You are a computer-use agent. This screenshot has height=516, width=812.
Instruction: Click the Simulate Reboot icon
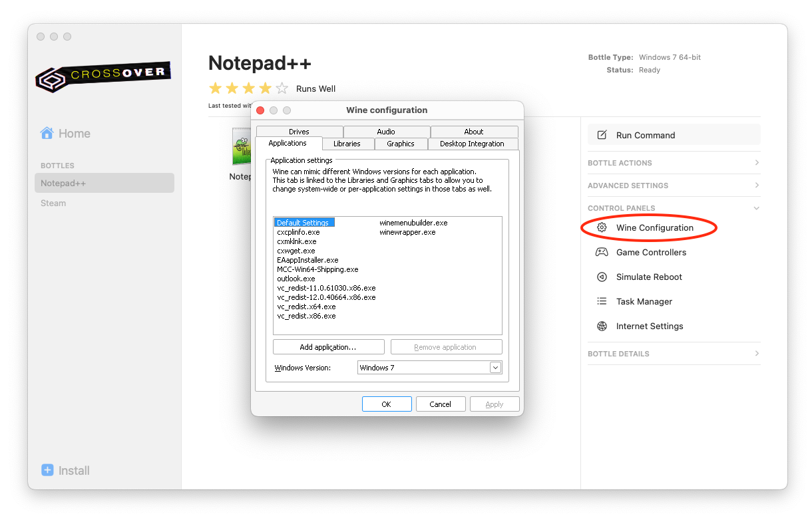pyautogui.click(x=602, y=277)
